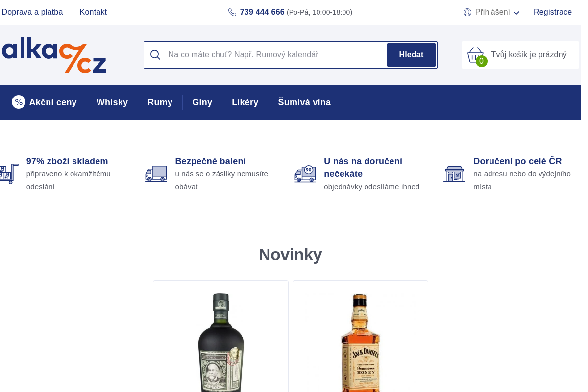Click U nás na doručení nečekáte heading
588x392 pixels.
point(363,168)
